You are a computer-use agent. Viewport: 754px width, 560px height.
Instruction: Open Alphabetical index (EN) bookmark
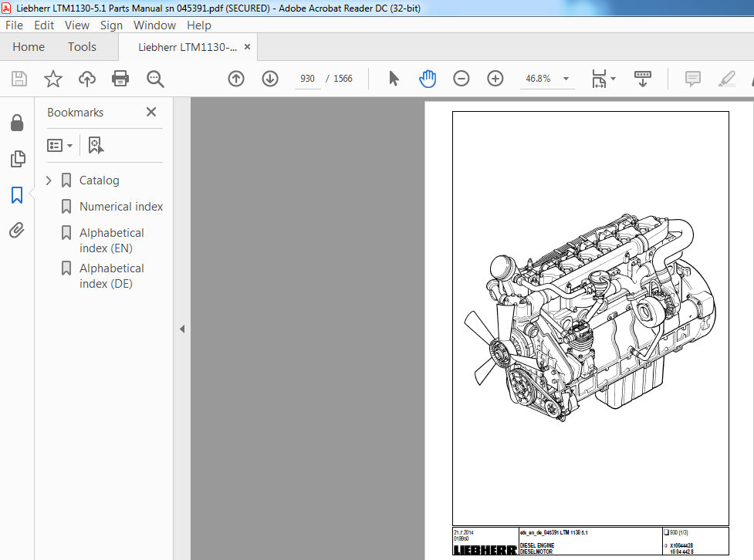pyautogui.click(x=111, y=241)
